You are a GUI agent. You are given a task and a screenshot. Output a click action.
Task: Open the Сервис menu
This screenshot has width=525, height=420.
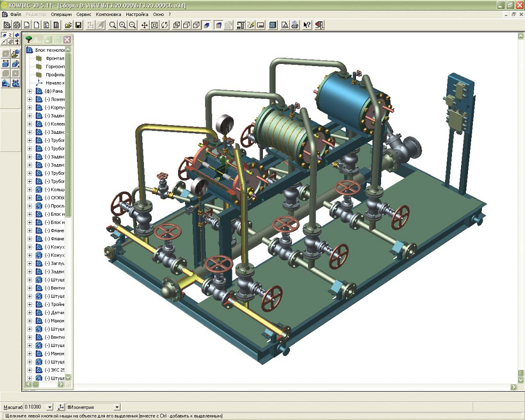[x=84, y=14]
